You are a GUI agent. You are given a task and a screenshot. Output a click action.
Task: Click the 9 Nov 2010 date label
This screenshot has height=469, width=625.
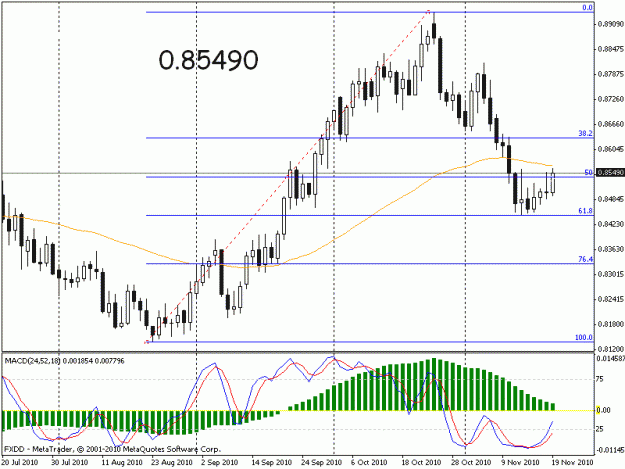point(521,462)
